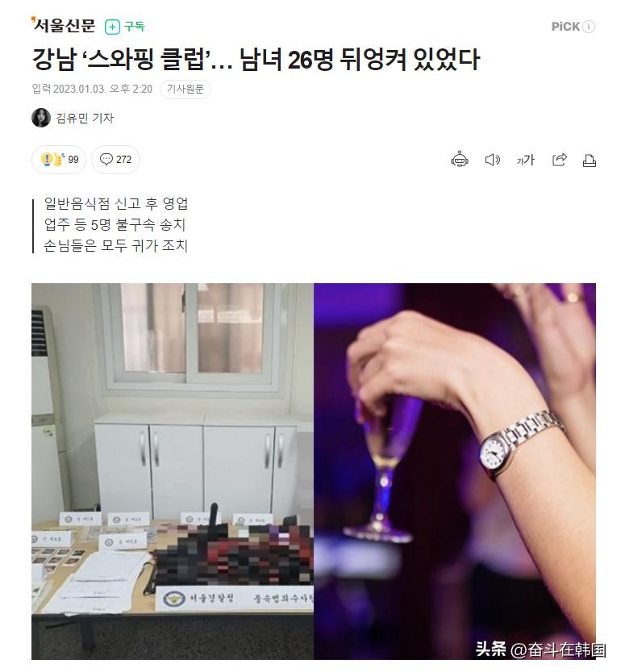Open the police evidence table photo
Image resolution: width=621 pixels, height=672 pixels.
click(173, 471)
